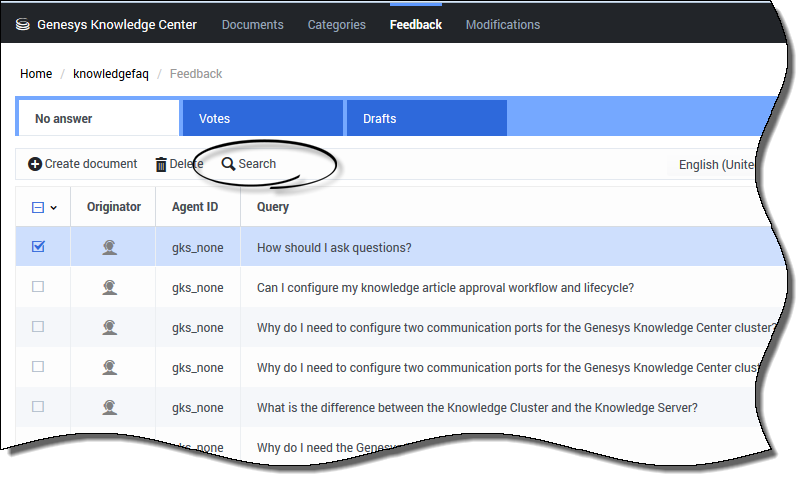Switch to the Drafts tab

click(379, 119)
